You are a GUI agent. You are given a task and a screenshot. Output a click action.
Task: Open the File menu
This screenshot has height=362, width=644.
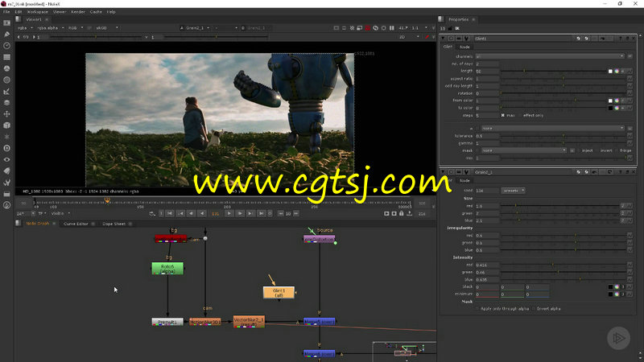tap(6, 12)
